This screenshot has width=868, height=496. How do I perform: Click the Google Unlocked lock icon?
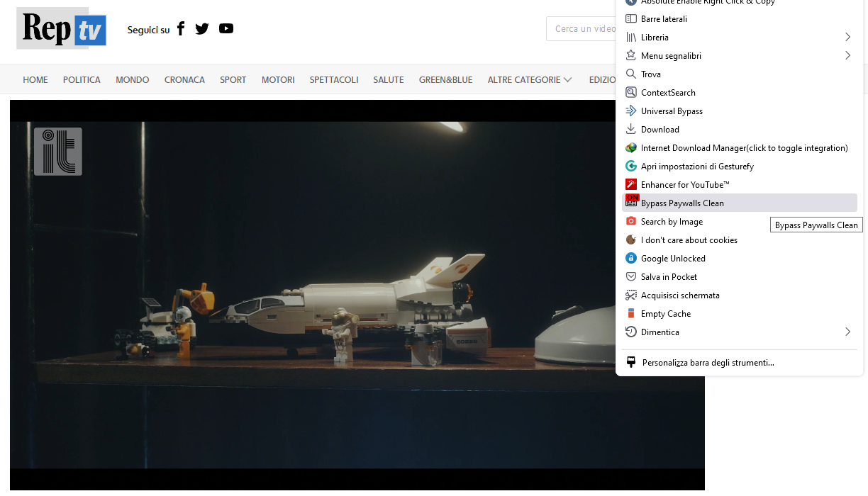pyautogui.click(x=631, y=259)
